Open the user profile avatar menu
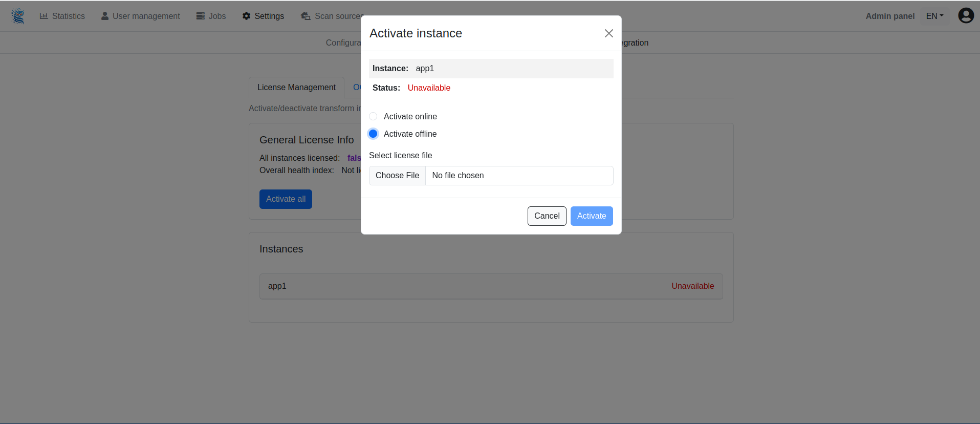Screen dimensions: 980x424 point(966,16)
